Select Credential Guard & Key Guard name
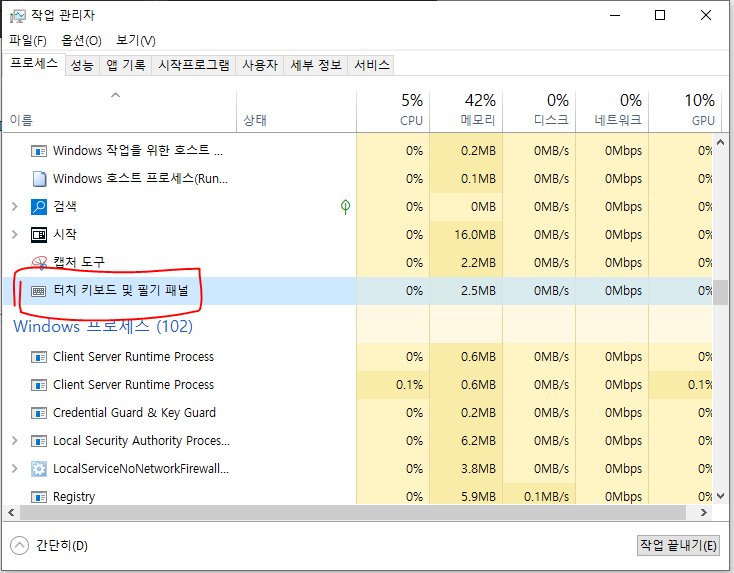The image size is (734, 573). [134, 412]
